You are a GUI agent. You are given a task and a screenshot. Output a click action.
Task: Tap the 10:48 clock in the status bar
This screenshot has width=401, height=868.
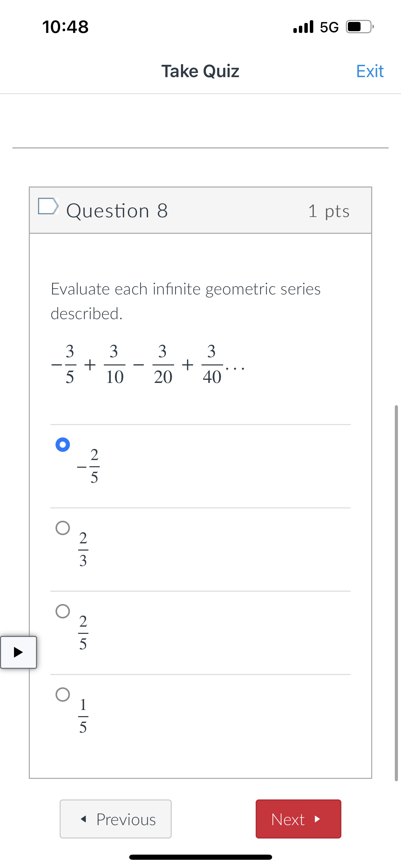65,27
